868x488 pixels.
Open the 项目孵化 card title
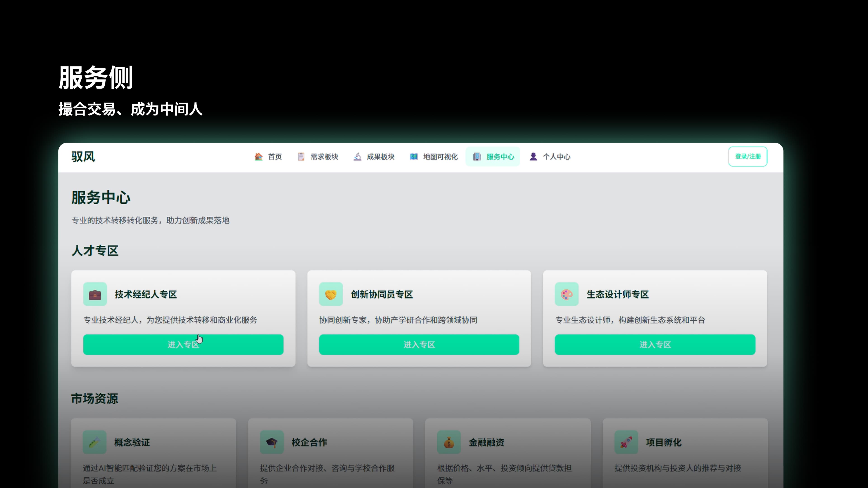pyautogui.click(x=664, y=442)
